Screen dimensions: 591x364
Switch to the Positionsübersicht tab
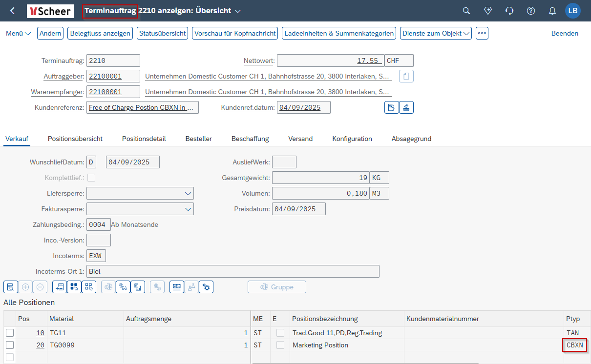pos(75,139)
